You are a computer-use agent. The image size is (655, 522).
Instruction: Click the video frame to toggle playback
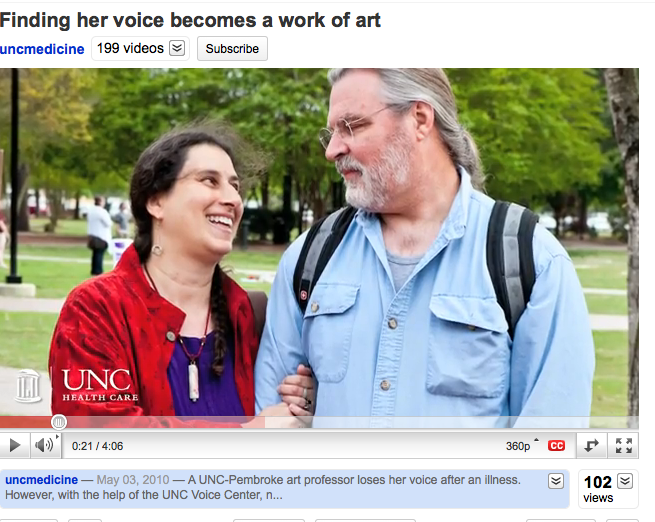coord(319,242)
